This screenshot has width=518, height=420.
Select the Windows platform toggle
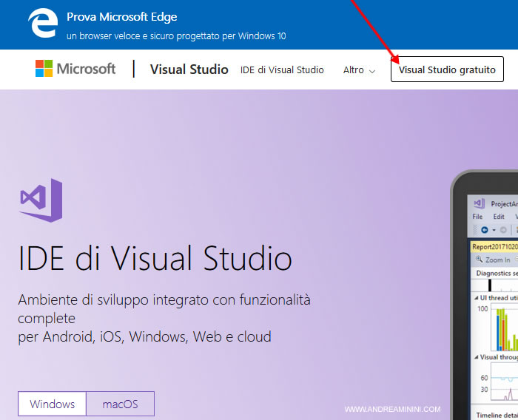(52, 404)
